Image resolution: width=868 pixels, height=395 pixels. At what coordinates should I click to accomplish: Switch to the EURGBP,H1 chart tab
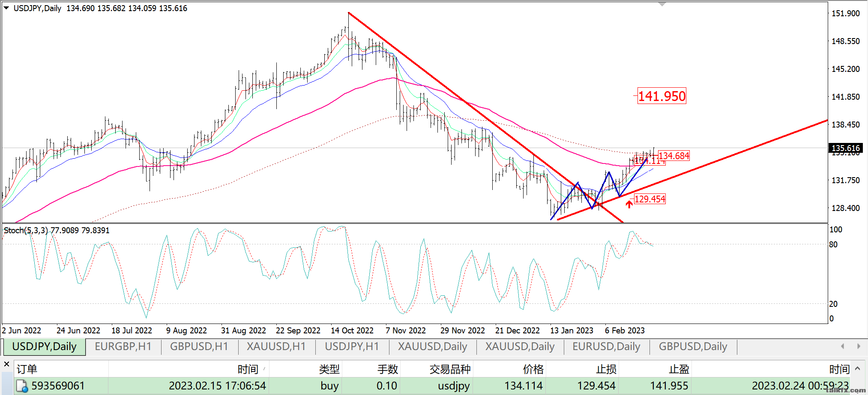click(x=123, y=347)
